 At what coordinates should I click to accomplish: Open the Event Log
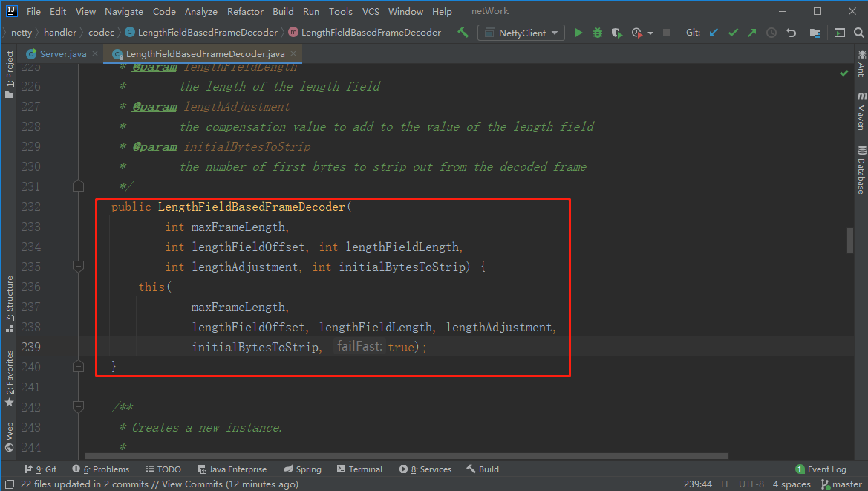tap(821, 469)
